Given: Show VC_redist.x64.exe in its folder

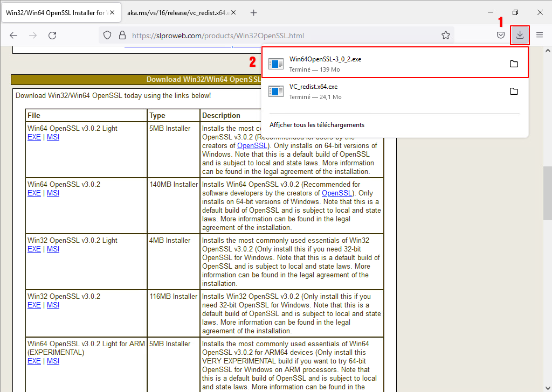Looking at the screenshot, I should 514,92.
